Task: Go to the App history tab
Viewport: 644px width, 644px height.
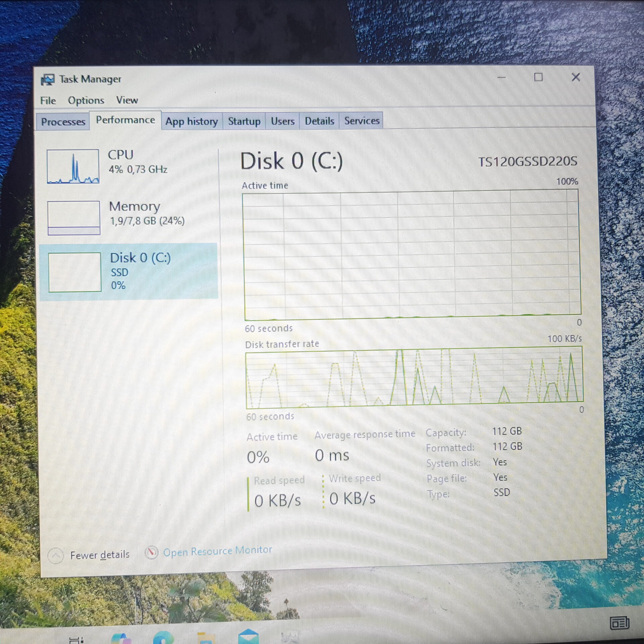Action: 191,121
